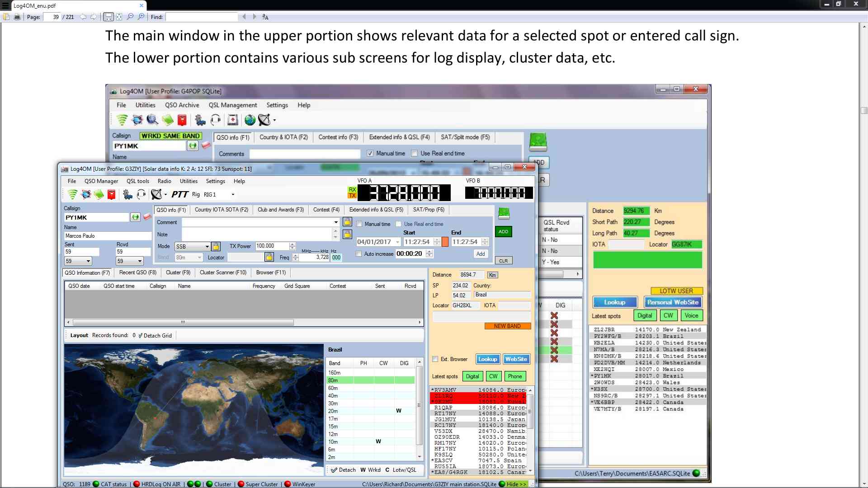Click first-aid kit icon in G4POP toolbar
This screenshot has height=488, width=868.
coord(233,120)
